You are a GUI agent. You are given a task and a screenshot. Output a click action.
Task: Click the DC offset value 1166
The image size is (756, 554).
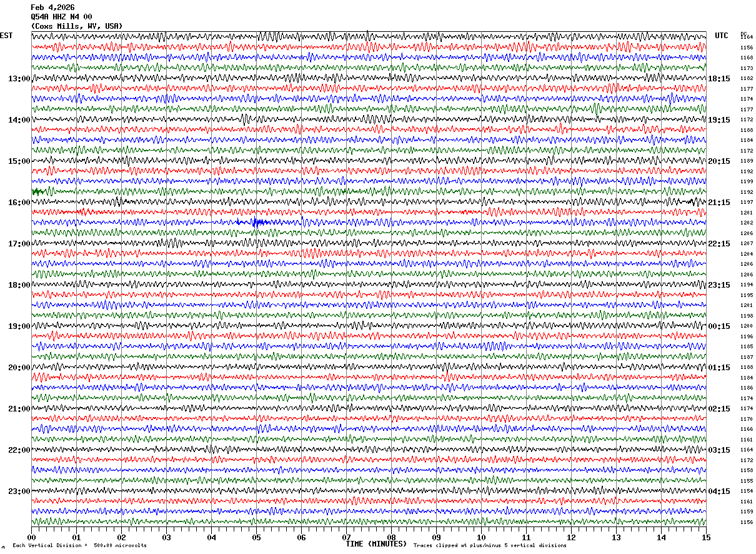click(x=747, y=430)
